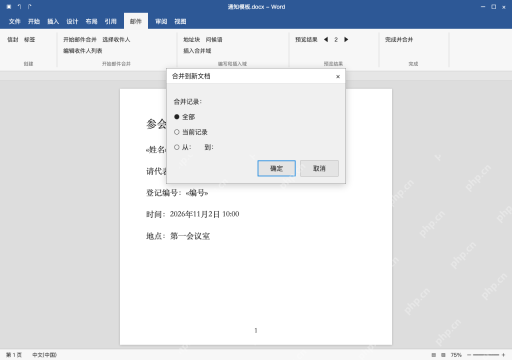Click the 到: label in the dialog
Image resolution: width=512 pixels, height=360 pixels.
click(209, 147)
